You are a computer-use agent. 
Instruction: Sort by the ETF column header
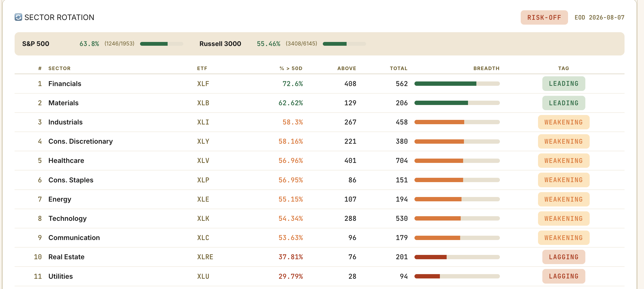(x=202, y=68)
